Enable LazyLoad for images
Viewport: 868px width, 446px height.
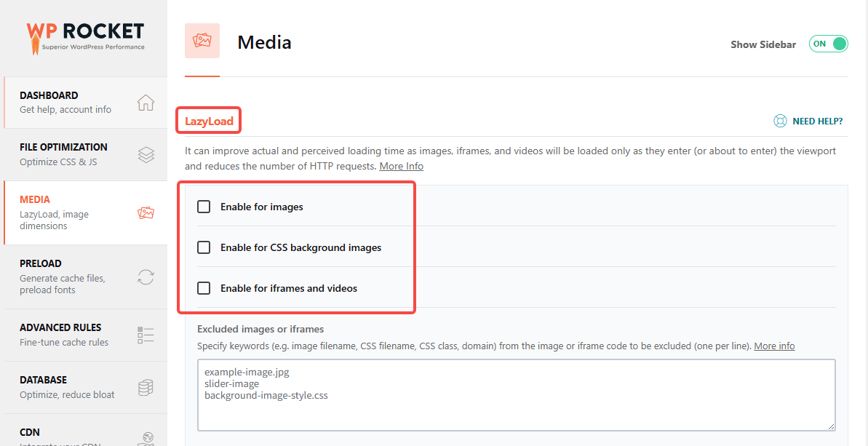coord(204,206)
